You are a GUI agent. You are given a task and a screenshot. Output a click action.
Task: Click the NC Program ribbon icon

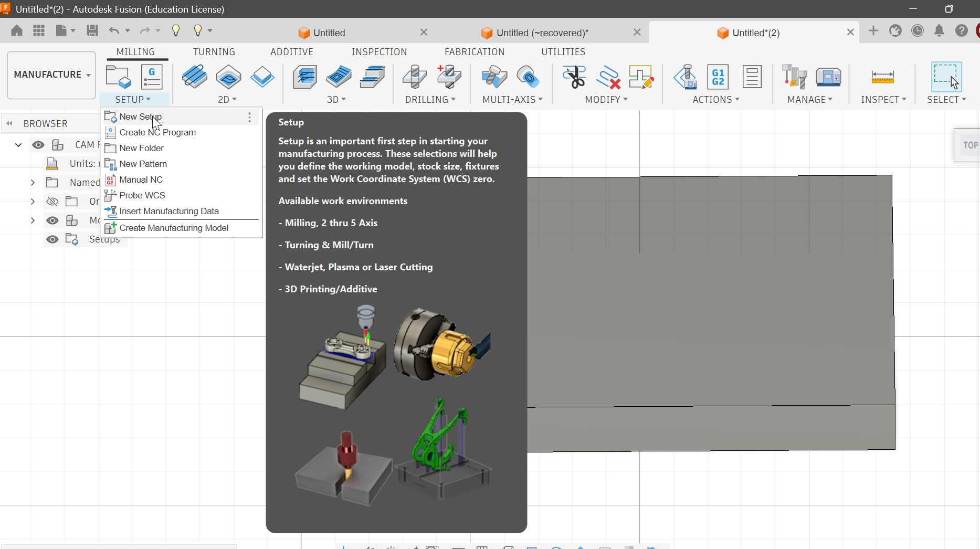pyautogui.click(x=152, y=77)
